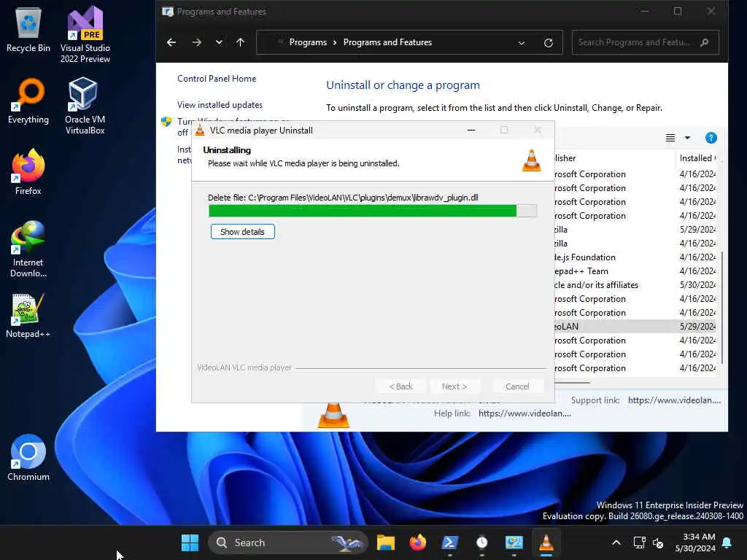
Task: Open Visual Studio 2022 Preview desktop shortcut
Action: [x=85, y=34]
